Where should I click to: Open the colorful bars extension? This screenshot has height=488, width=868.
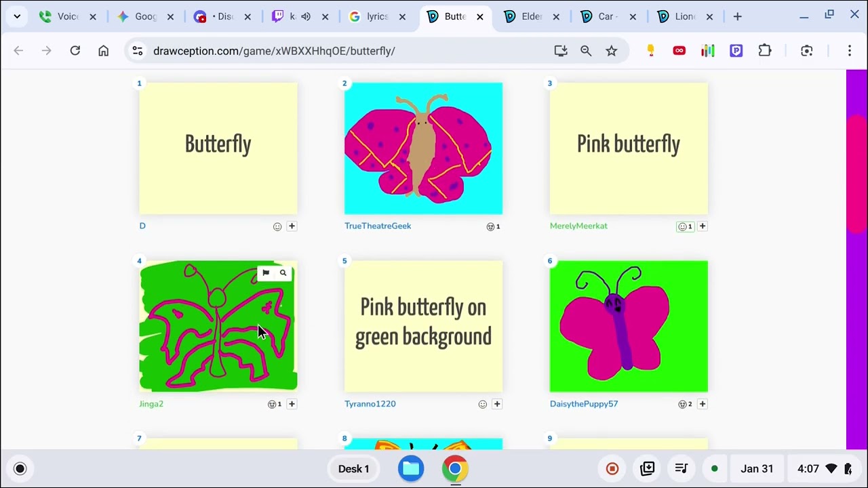708,51
